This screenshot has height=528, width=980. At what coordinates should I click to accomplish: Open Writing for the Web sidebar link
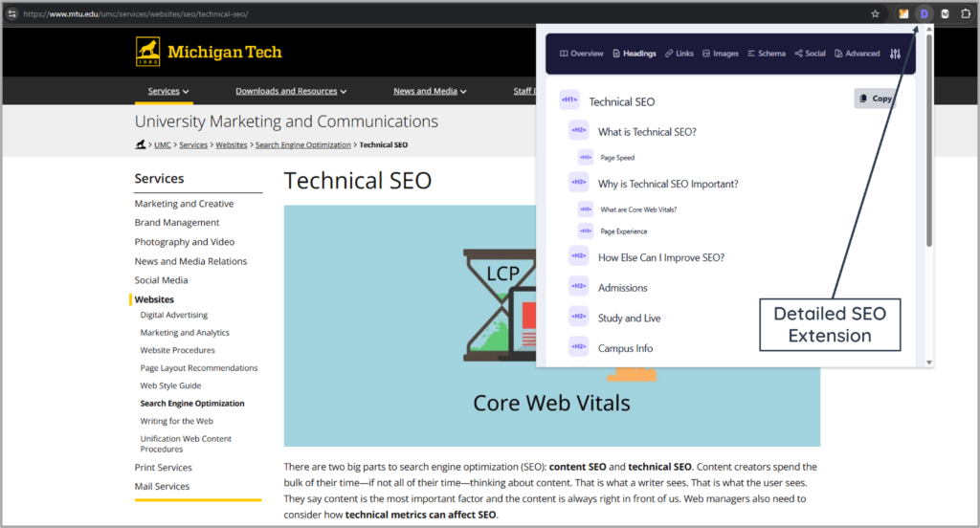(x=176, y=421)
